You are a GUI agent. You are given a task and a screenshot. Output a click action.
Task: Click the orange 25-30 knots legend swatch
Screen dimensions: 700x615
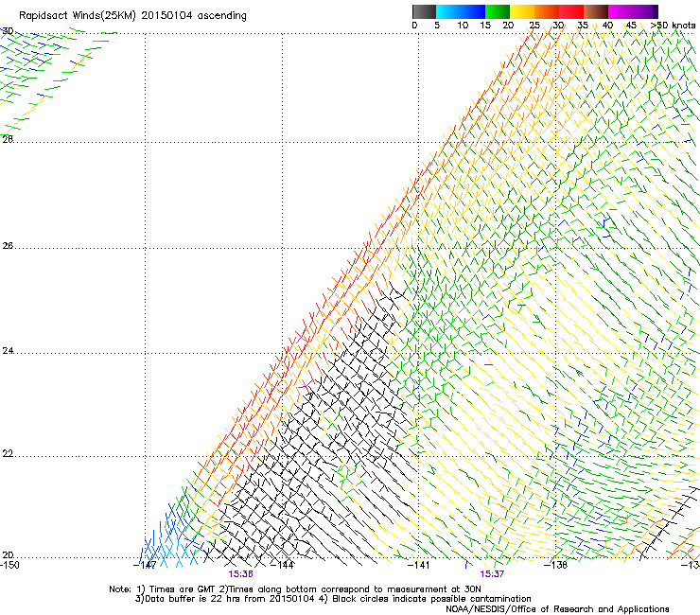(x=547, y=11)
